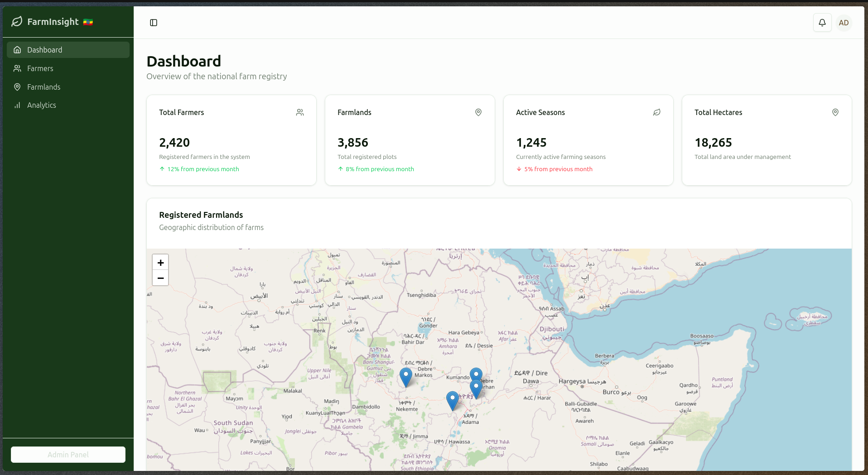Image resolution: width=868 pixels, height=475 pixels.
Task: Click the Total Farmers card title
Action: coord(181,112)
